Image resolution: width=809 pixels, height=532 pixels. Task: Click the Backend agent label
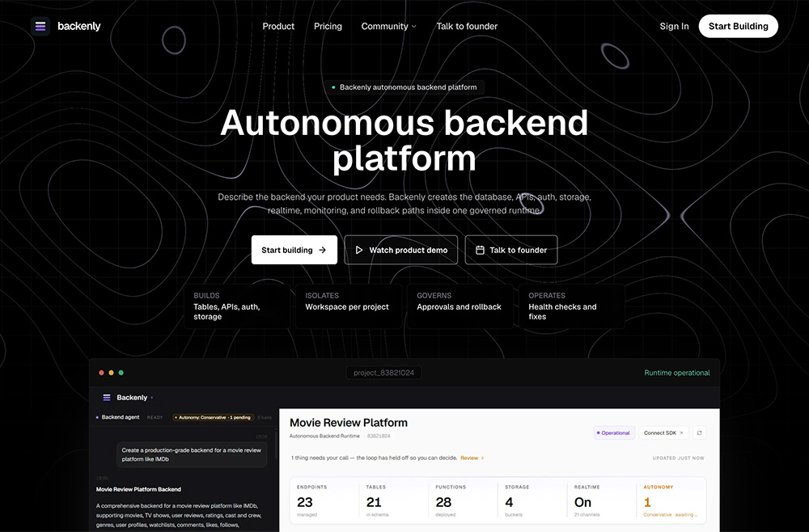tap(121, 417)
